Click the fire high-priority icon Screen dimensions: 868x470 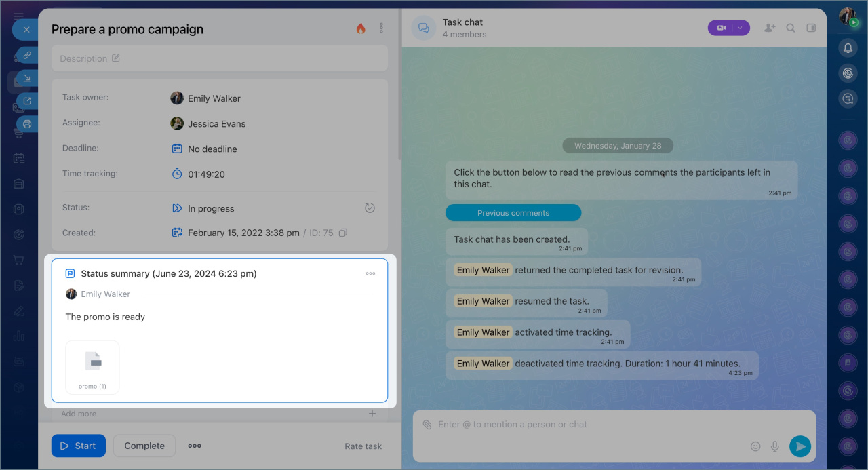tap(361, 28)
